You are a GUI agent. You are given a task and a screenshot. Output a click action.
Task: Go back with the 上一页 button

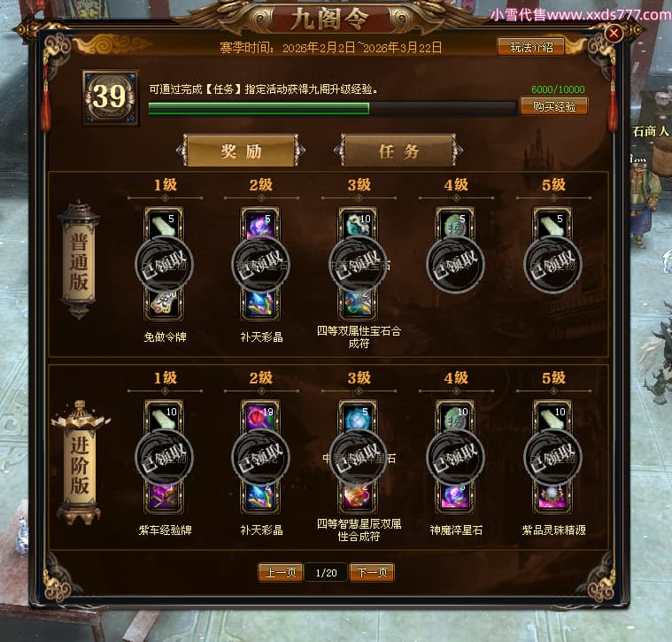tap(281, 573)
